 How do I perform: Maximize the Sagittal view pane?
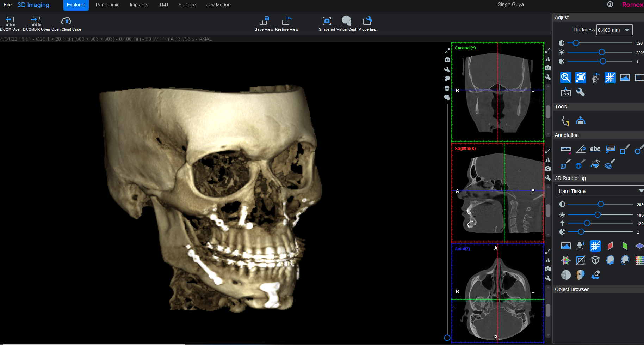point(548,151)
